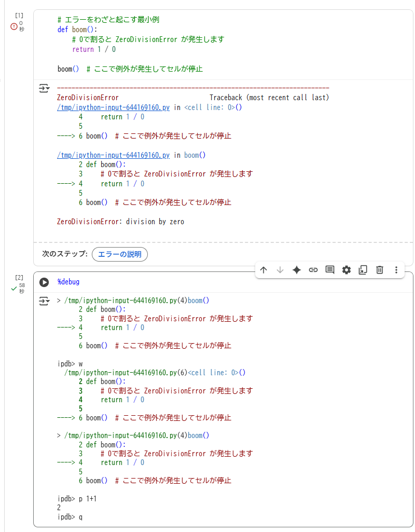
Task: Copy link to cell using chain icon
Action: pyautogui.click(x=313, y=270)
